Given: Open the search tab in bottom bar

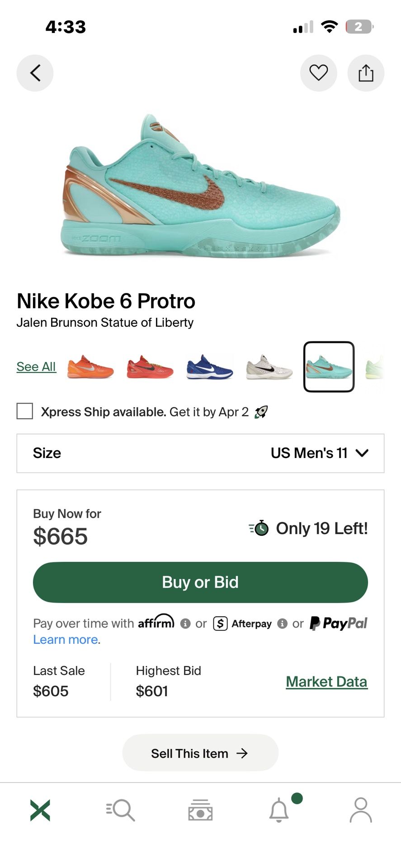Looking at the screenshot, I should tap(120, 810).
